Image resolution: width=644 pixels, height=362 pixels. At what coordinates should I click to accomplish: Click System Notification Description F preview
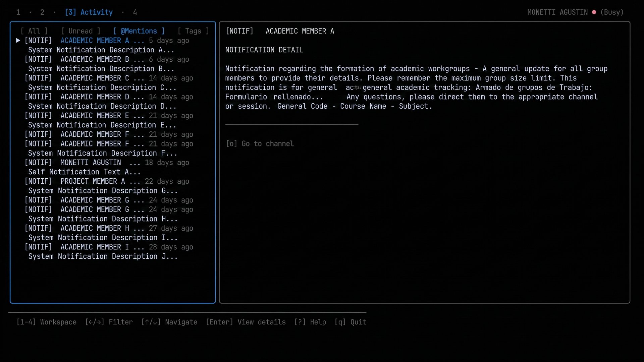pyautogui.click(x=103, y=153)
